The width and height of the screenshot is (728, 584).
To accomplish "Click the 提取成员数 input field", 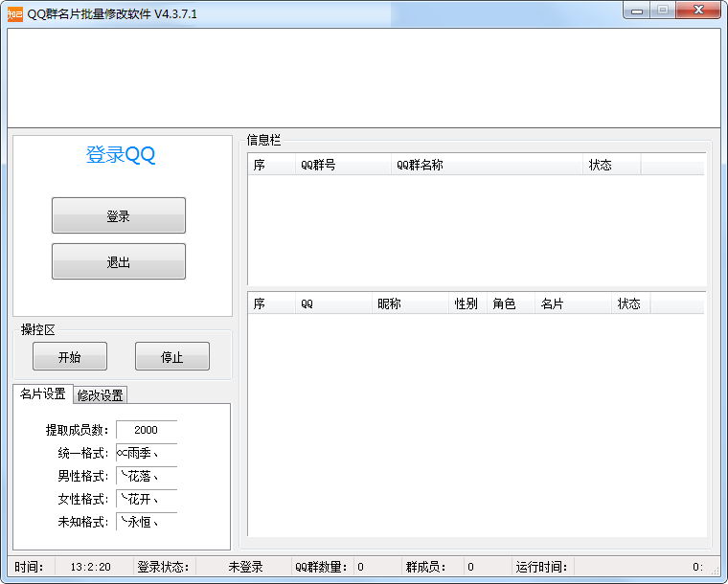I will pos(147,431).
